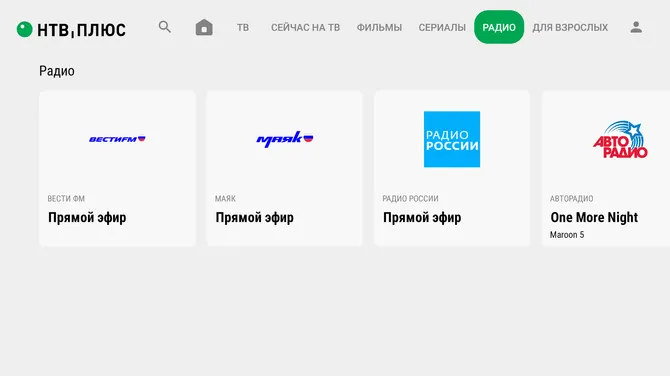Open Прямой эфир under Радио России

point(422,217)
